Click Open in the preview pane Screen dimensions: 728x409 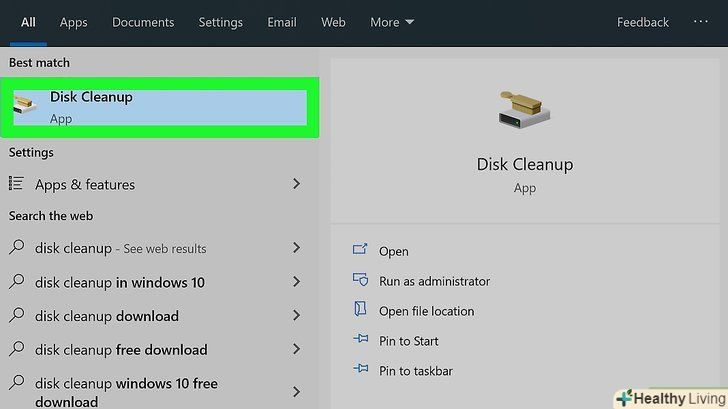[394, 251]
